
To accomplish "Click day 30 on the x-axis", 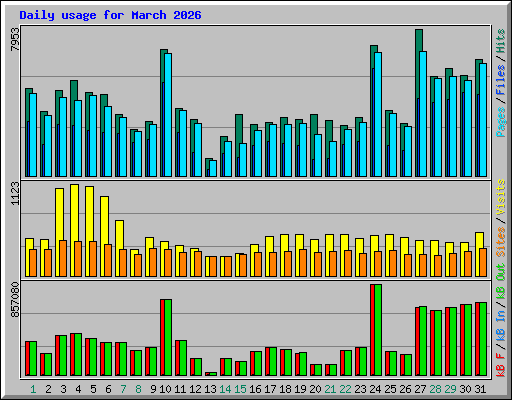I will (465, 389).
